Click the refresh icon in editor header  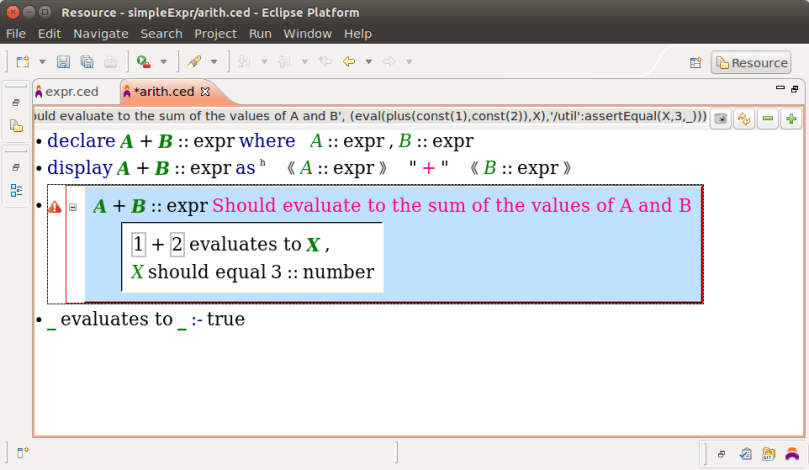coord(743,118)
